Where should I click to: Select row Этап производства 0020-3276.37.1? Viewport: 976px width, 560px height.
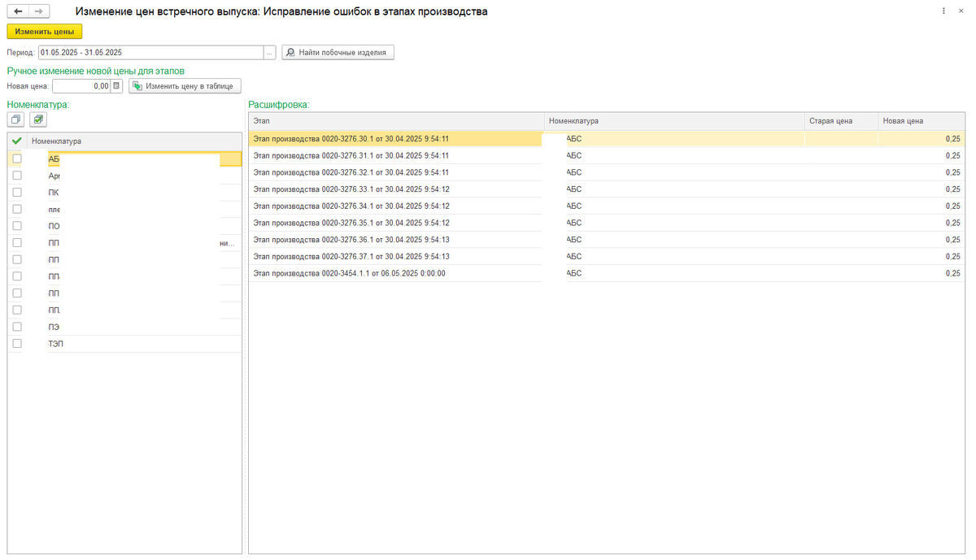click(x=607, y=256)
